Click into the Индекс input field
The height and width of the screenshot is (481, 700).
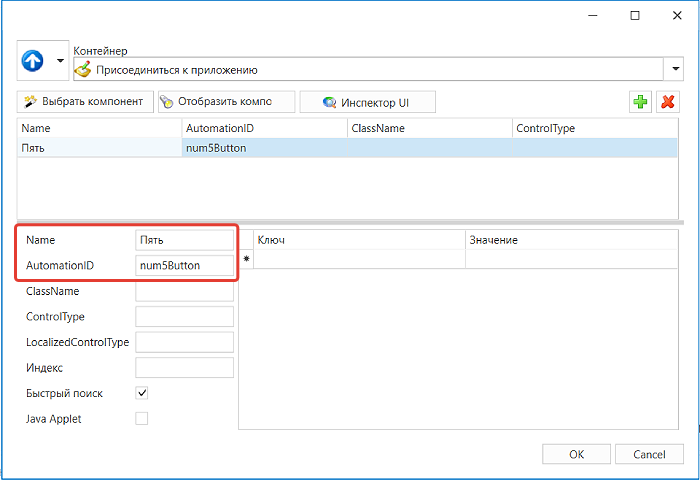click(184, 368)
